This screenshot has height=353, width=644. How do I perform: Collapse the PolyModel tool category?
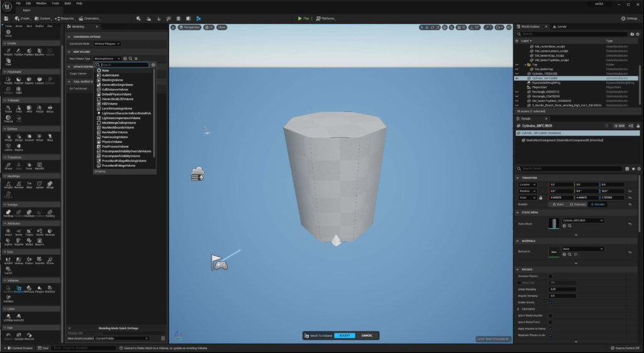(x=5, y=72)
